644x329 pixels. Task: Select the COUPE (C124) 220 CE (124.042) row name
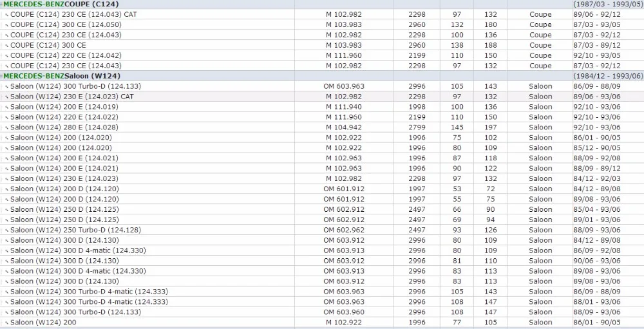point(66,55)
